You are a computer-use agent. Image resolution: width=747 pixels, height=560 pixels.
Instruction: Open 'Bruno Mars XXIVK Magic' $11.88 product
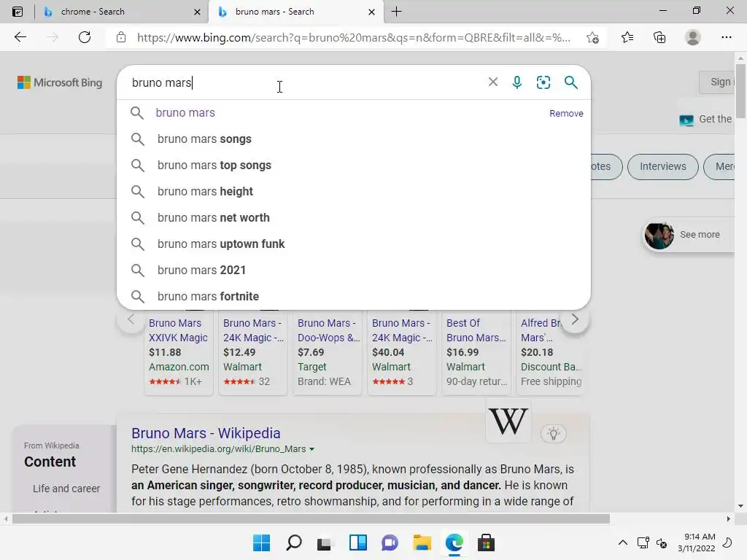[178, 352]
